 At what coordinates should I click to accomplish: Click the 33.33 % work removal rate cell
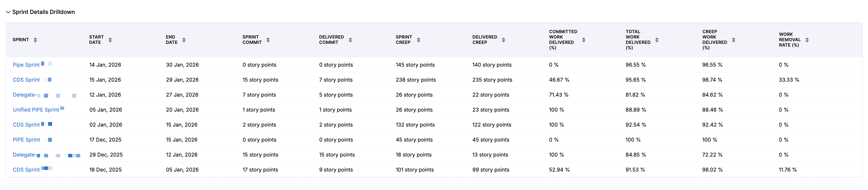[789, 80]
